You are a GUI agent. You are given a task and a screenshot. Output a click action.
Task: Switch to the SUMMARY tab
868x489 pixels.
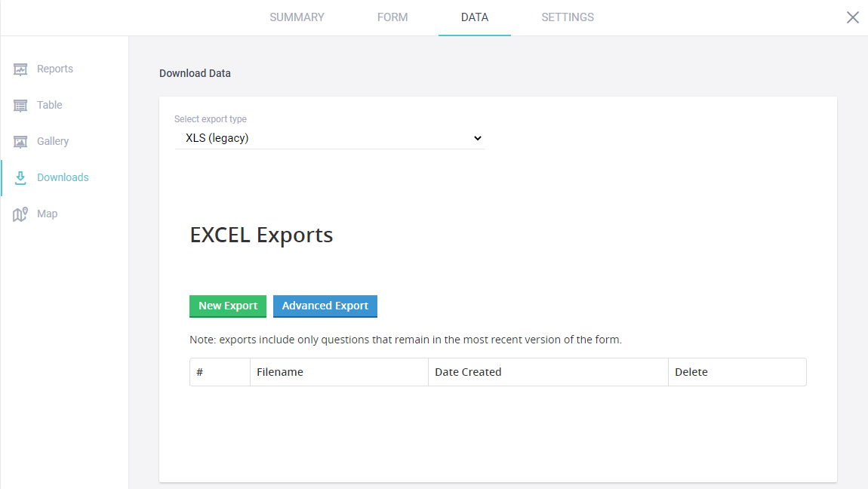pyautogui.click(x=297, y=17)
